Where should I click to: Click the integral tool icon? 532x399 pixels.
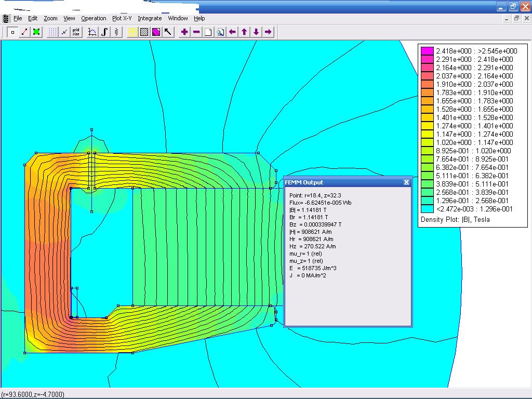[104, 32]
